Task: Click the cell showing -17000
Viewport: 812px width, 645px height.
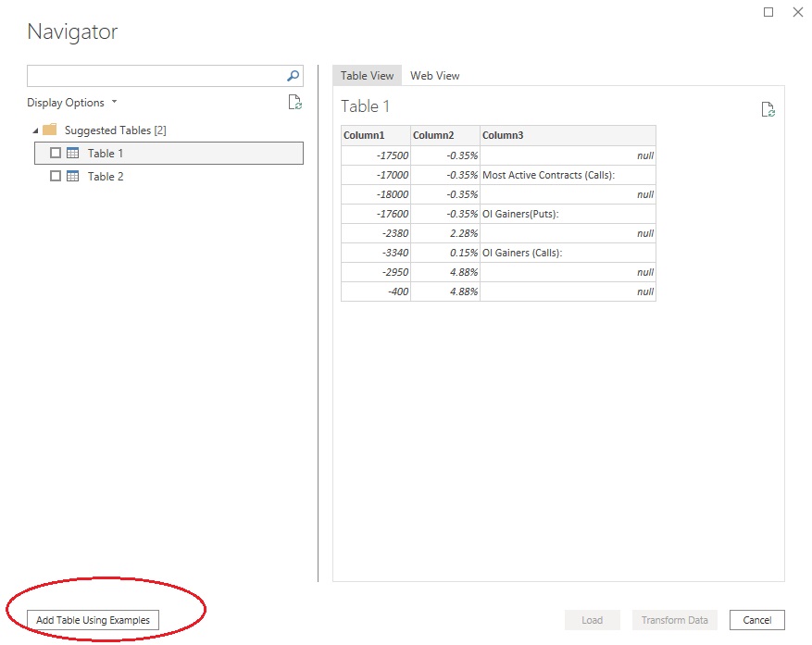Action: (376, 175)
